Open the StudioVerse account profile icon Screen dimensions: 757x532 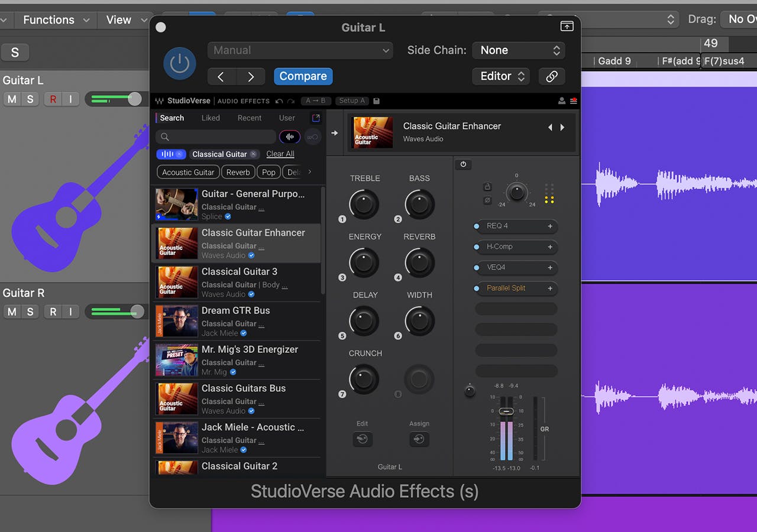pos(561,101)
